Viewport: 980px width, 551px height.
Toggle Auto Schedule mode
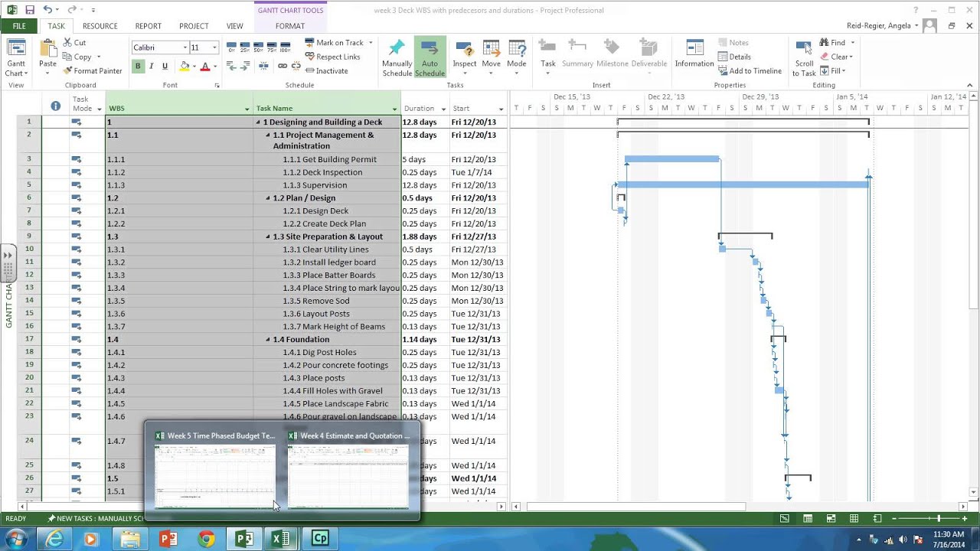pyautogui.click(x=430, y=57)
